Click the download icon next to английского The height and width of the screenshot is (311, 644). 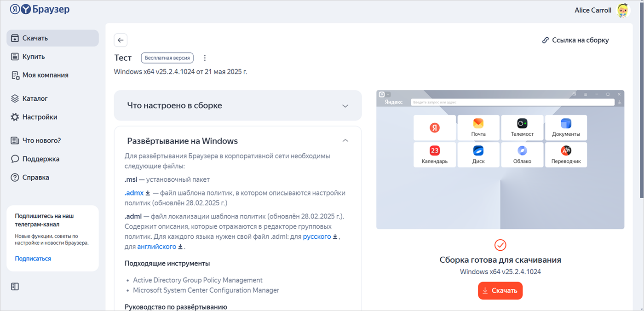pos(180,247)
